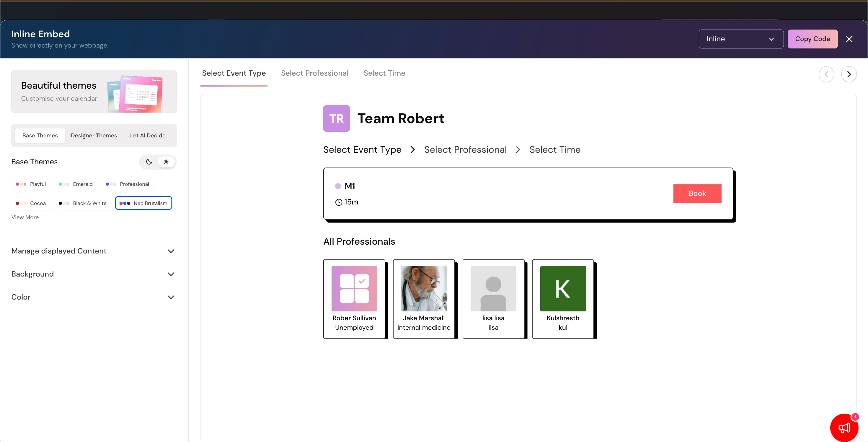
Task: Click the red announcement megaphone icon
Action: pos(844,428)
